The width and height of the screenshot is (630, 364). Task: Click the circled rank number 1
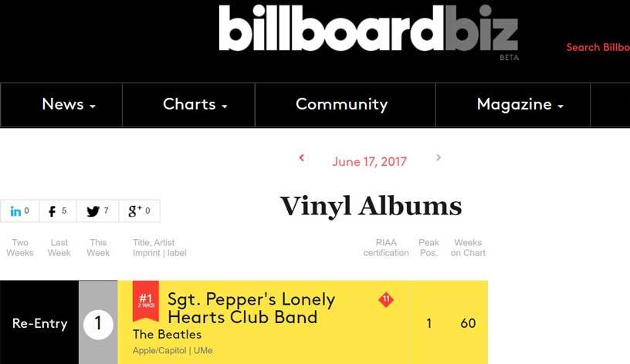tap(98, 323)
